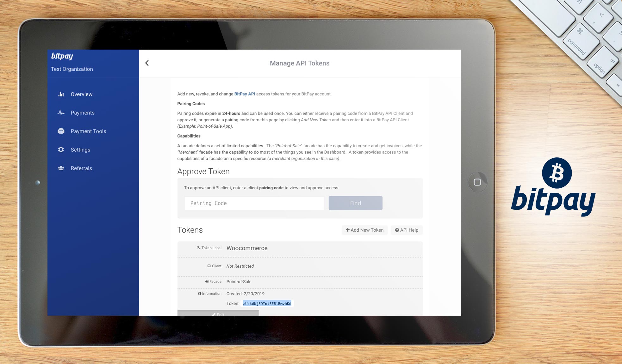Image resolution: width=622 pixels, height=364 pixels.
Task: Go back using the left chevron
Action: (x=147, y=63)
